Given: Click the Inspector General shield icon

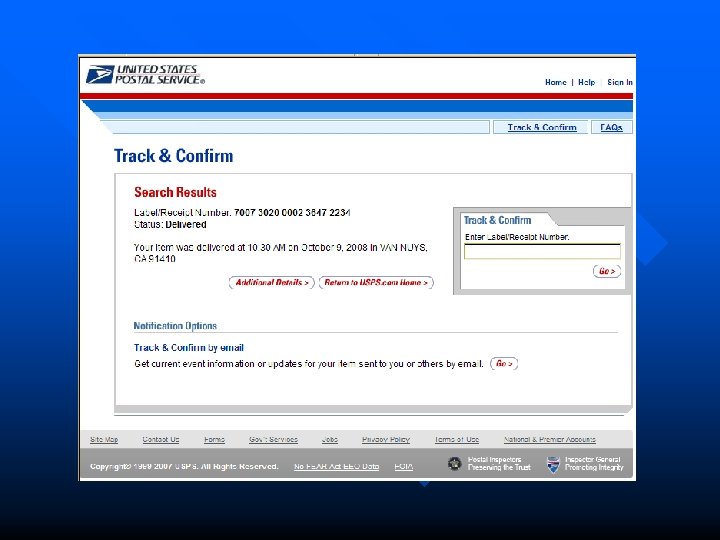Looking at the screenshot, I should coord(553,464).
